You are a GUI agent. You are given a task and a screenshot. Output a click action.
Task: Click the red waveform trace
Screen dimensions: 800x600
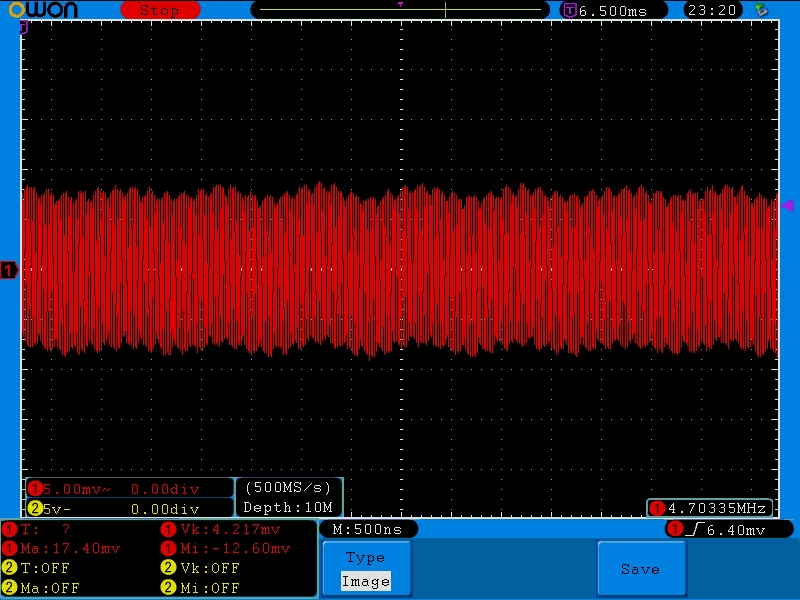point(400,270)
